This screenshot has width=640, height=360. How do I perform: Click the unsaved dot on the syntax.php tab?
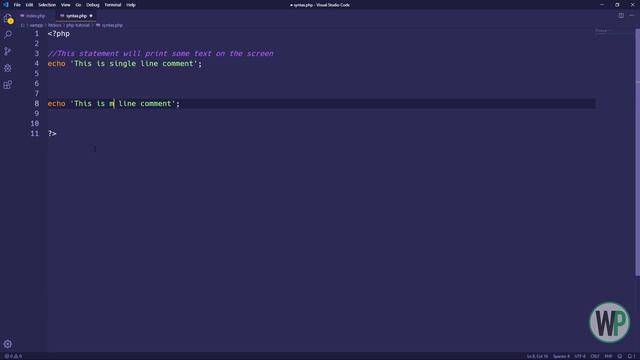click(91, 16)
